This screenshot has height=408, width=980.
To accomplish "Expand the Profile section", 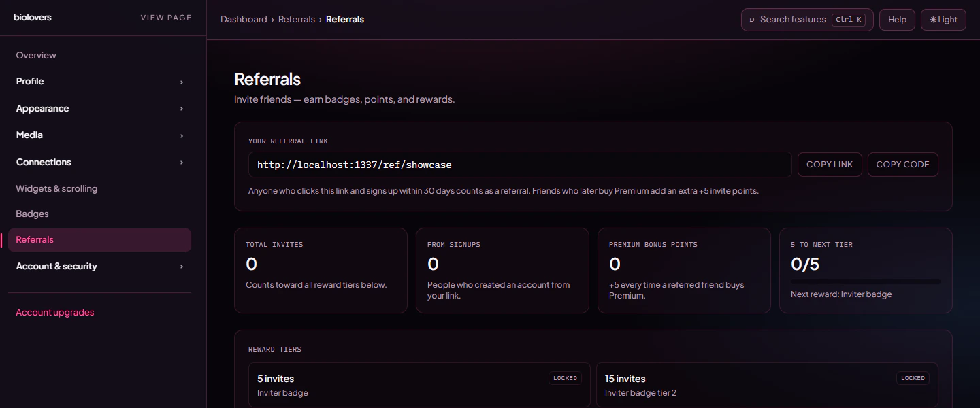I will [x=99, y=81].
